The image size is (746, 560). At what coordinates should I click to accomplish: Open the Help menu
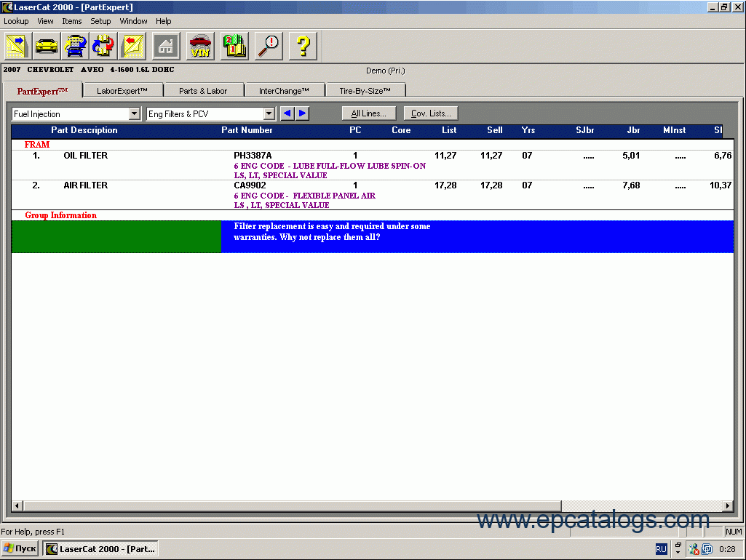(x=163, y=21)
